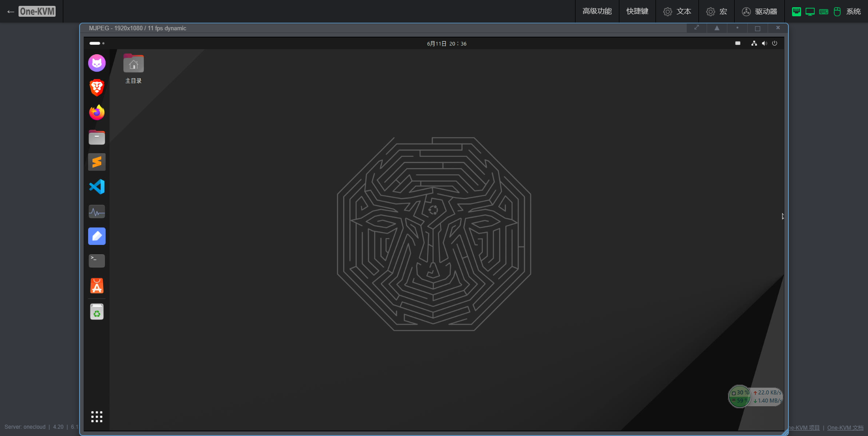Expand the 宏 macro dropdown

pos(717,11)
